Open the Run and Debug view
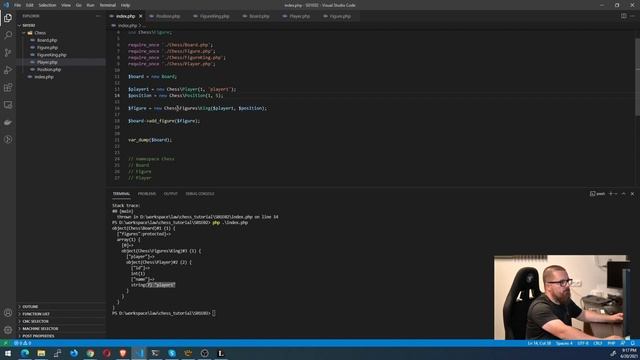The width and height of the screenshot is (640, 360). pyautogui.click(x=8, y=70)
